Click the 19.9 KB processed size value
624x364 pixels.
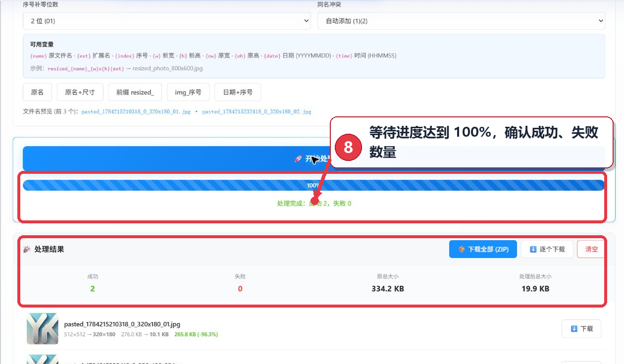click(x=535, y=289)
